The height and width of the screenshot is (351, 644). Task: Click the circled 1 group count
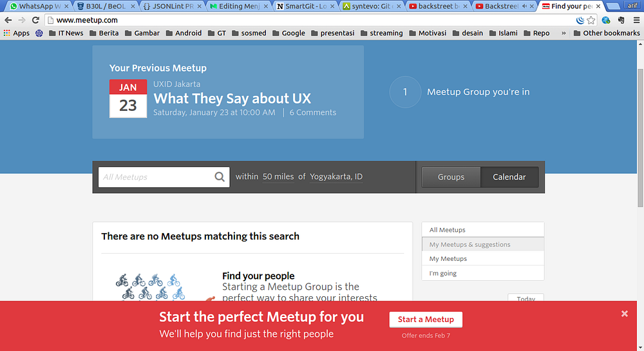pyautogui.click(x=405, y=92)
